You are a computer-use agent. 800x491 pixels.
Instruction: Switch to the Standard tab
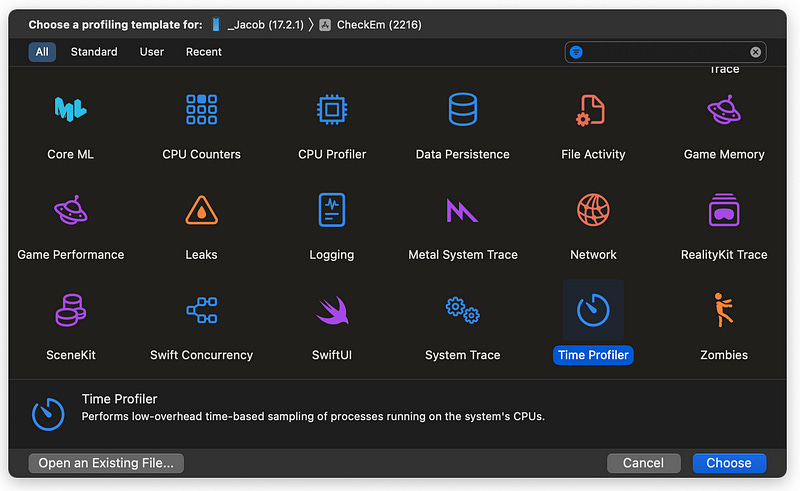94,52
